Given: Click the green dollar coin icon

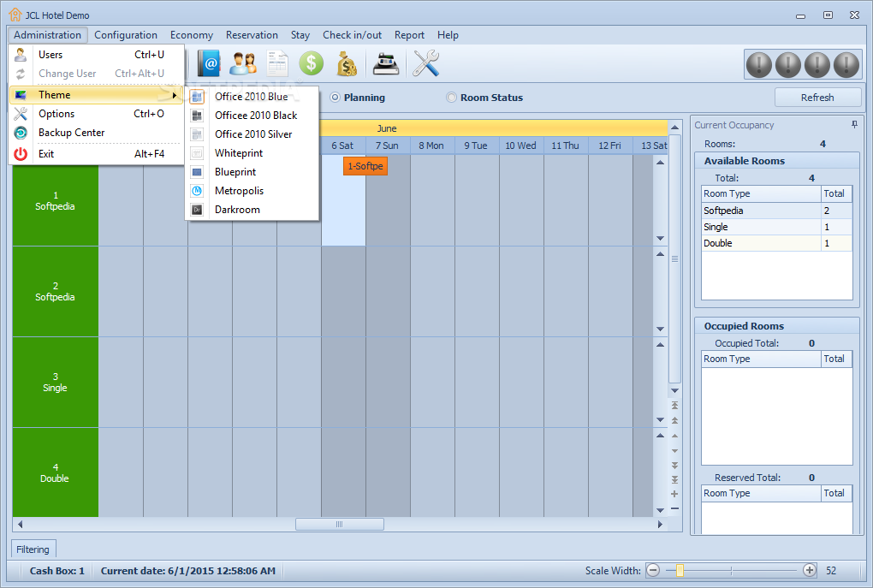Looking at the screenshot, I should coord(312,63).
